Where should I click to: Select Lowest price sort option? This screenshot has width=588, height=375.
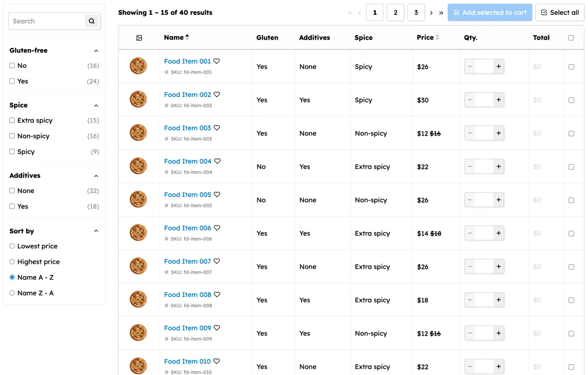tap(12, 246)
